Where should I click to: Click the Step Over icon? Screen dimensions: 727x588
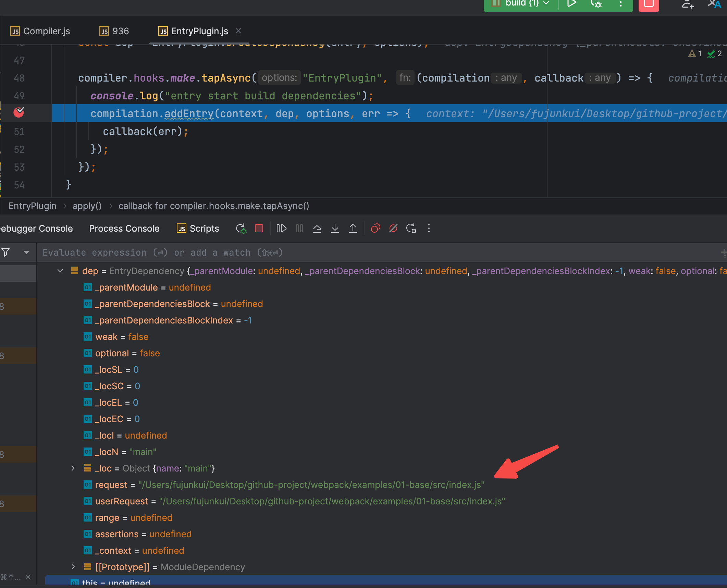tap(317, 229)
